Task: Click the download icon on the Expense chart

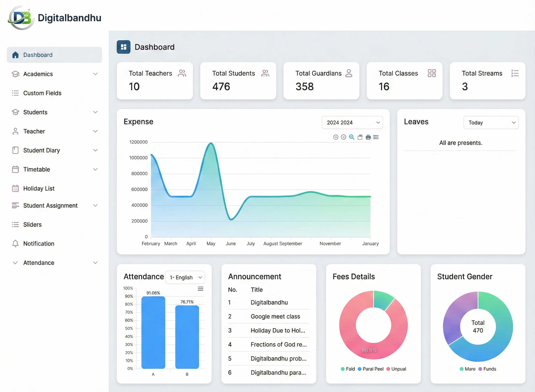Action: [x=360, y=137]
